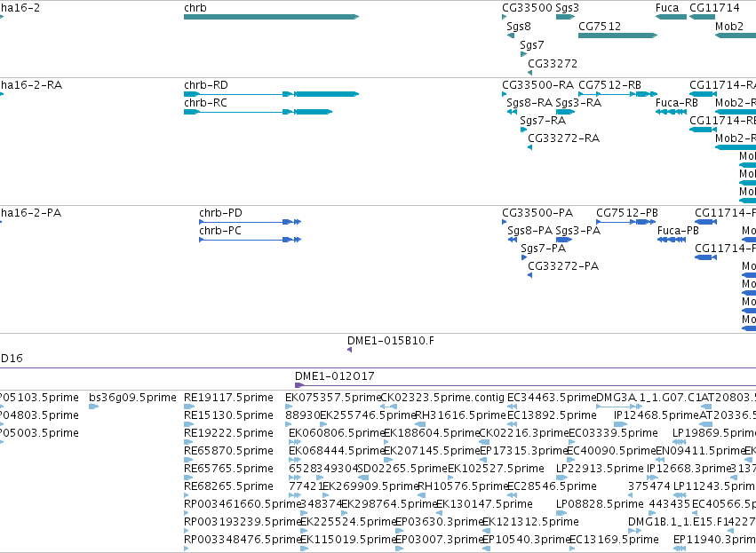Viewport: 756px width, 553px height.
Task: Click the Sgs8-PA protein label
Action: pos(529,231)
